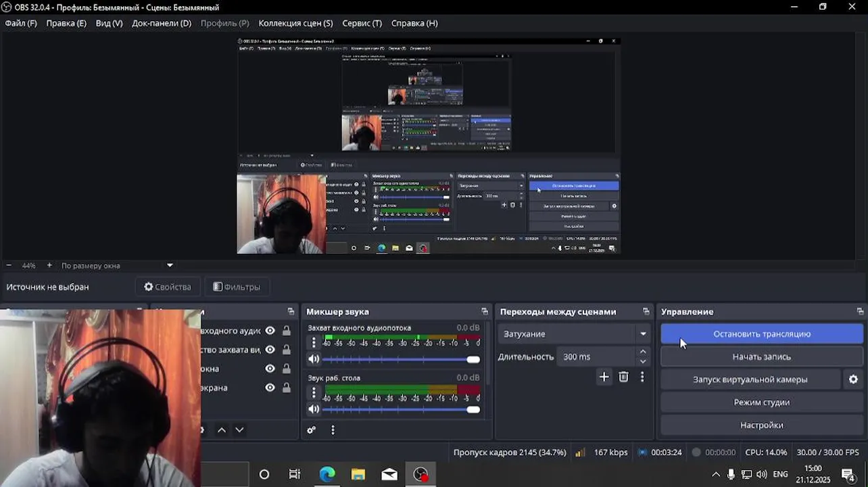Image resolution: width=868 pixels, height=487 pixels.
Task: Click the streaming time icon beside 00:03:24
Action: (642, 453)
